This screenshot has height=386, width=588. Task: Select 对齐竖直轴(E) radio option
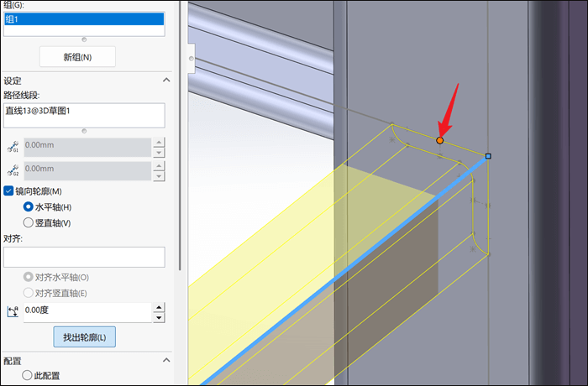pyautogui.click(x=28, y=293)
